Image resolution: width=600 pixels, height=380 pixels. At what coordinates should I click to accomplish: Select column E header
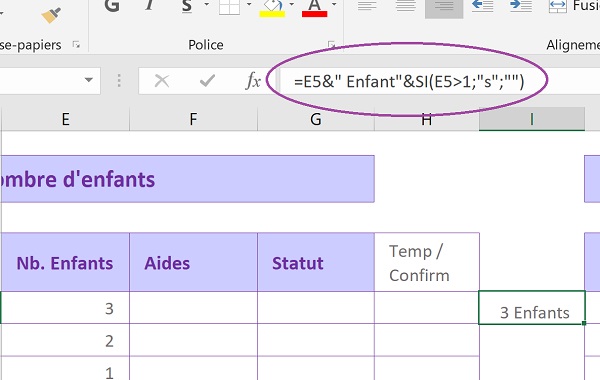(x=65, y=119)
